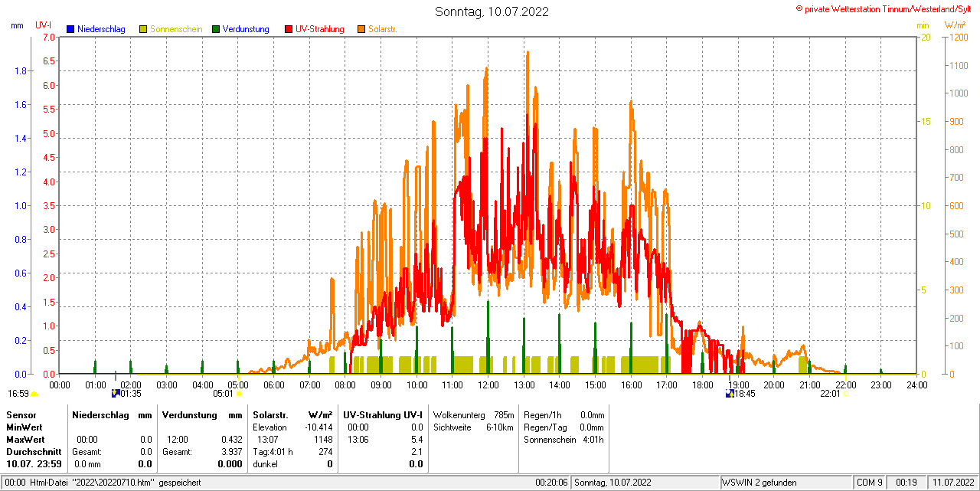Select the Verdunstung legend label
This screenshot has width=980, height=491.
[246, 29]
